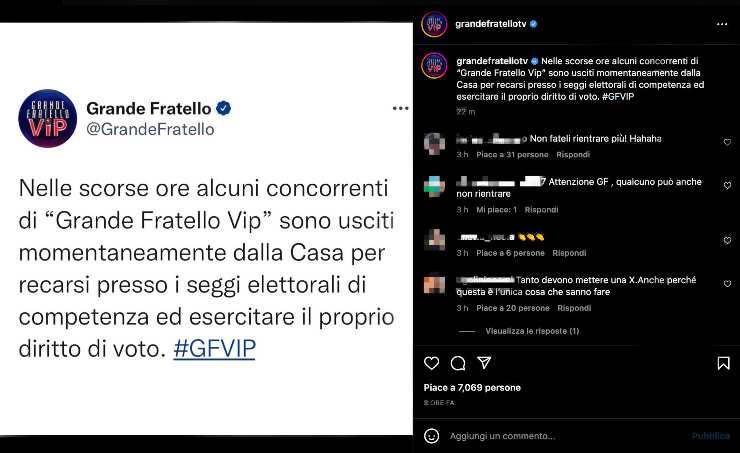
Task: Like the "Non fateli rientrare più" comment
Action: 727,142
